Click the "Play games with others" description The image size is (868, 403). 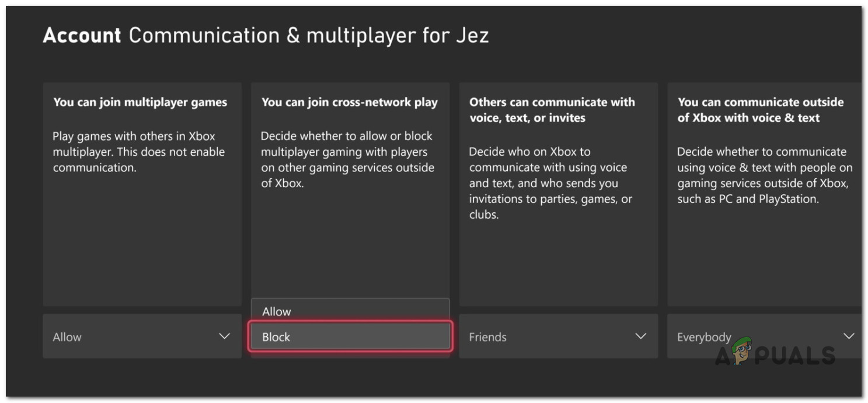coord(139,152)
